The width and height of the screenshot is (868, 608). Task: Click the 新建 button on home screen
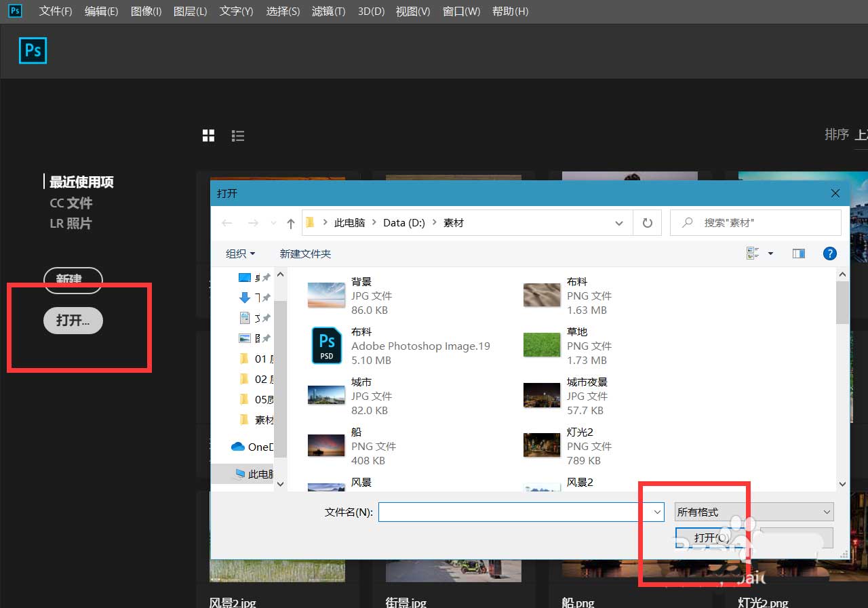(73, 280)
